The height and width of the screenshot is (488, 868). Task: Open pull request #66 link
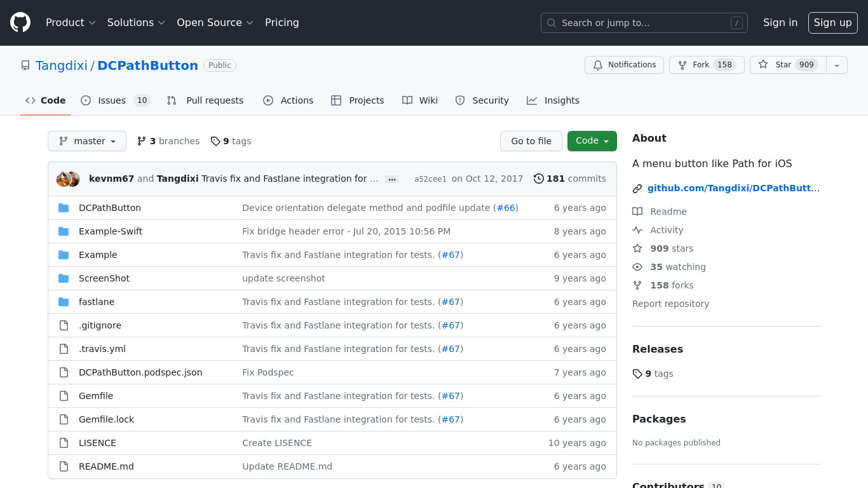coord(506,208)
